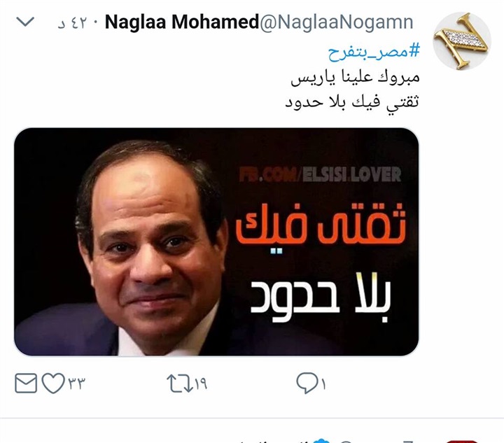Select tweet text line ثقتي فيك بلا حدود
504x443 pixels.
(352, 102)
